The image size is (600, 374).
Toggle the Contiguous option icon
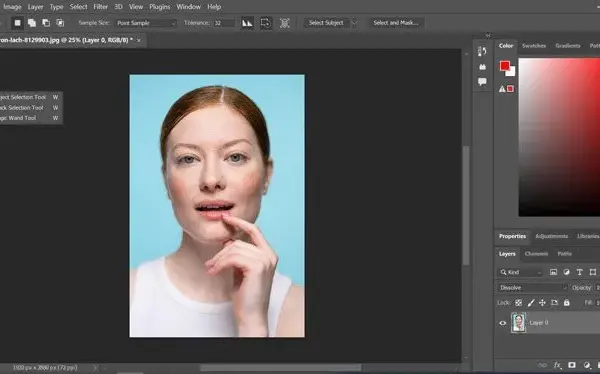coord(266,23)
